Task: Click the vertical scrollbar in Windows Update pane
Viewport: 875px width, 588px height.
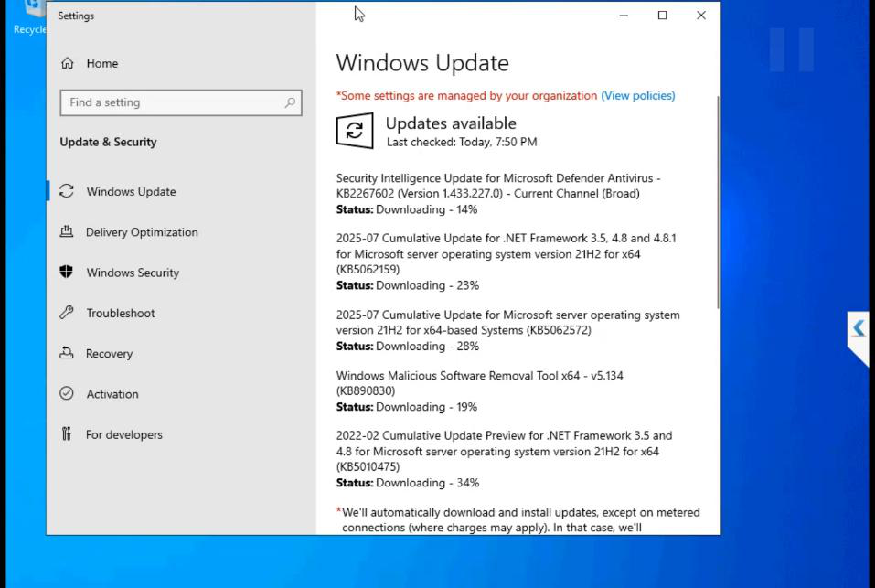Action: (718, 202)
